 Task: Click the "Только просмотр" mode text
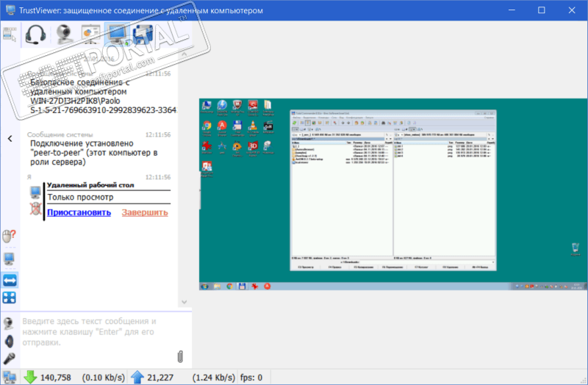(80, 197)
